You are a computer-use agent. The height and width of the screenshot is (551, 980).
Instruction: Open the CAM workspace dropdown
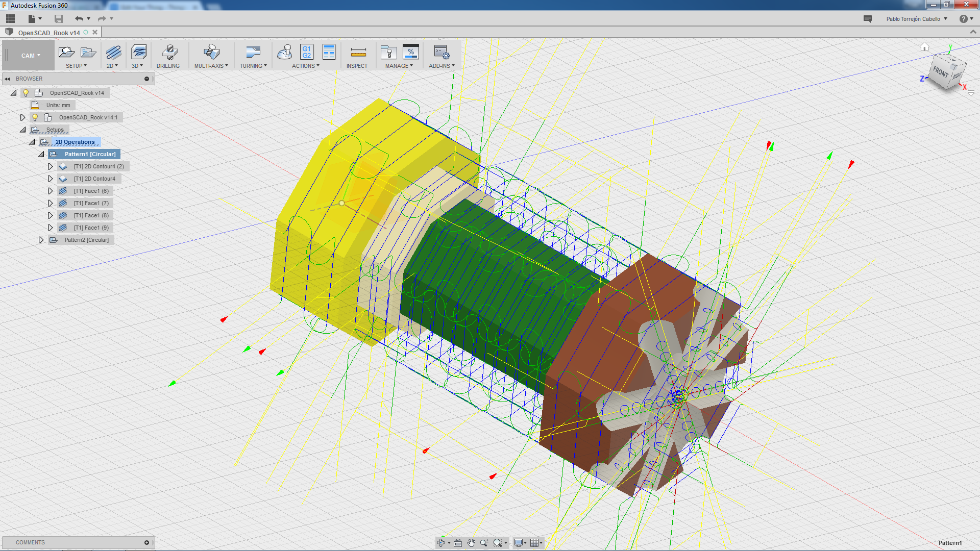click(x=30, y=56)
